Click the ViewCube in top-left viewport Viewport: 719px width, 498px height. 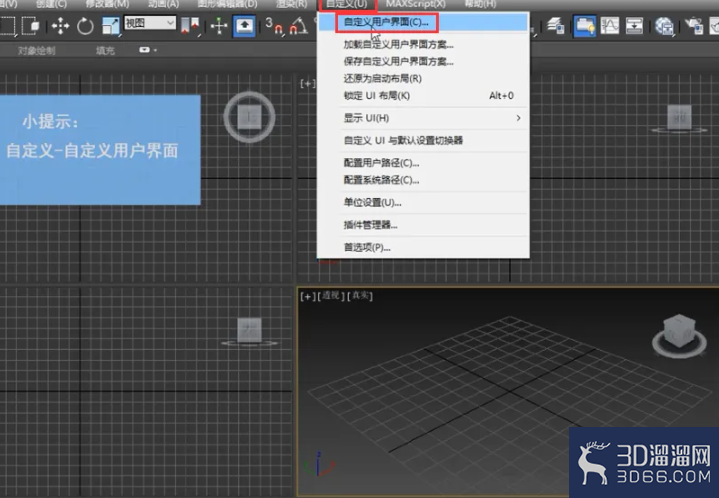point(249,117)
